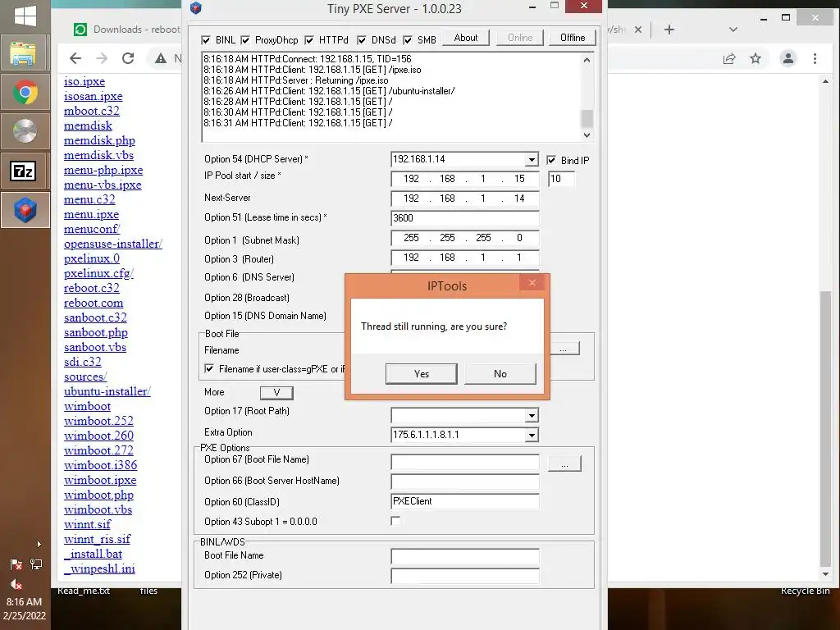Open Chrome three-dot menu
Screen dimensions: 840x630
(x=815, y=58)
